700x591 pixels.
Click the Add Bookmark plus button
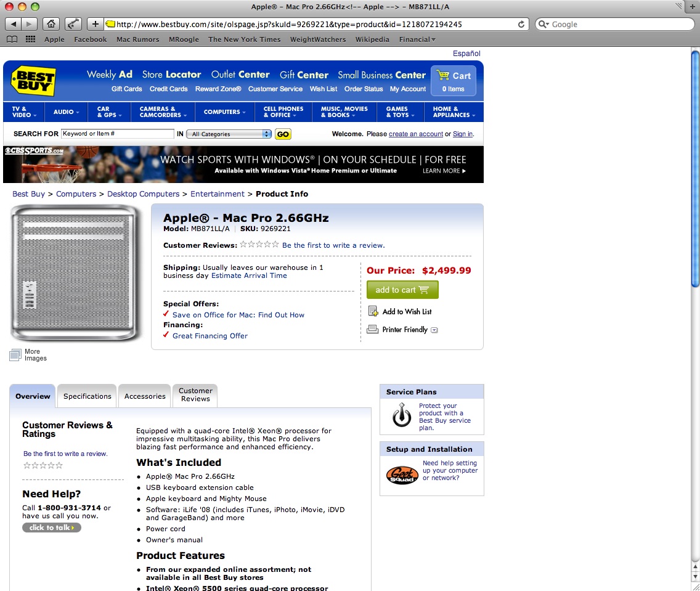[x=95, y=24]
